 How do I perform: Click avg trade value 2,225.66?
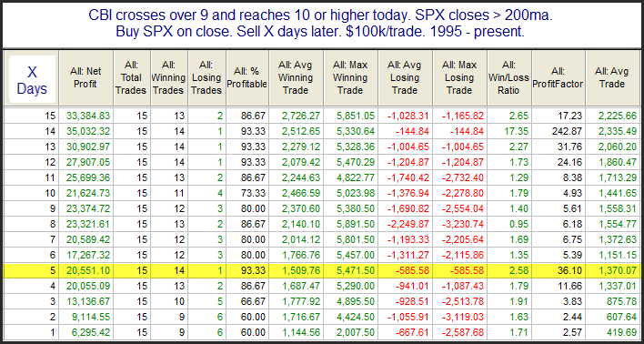click(619, 116)
